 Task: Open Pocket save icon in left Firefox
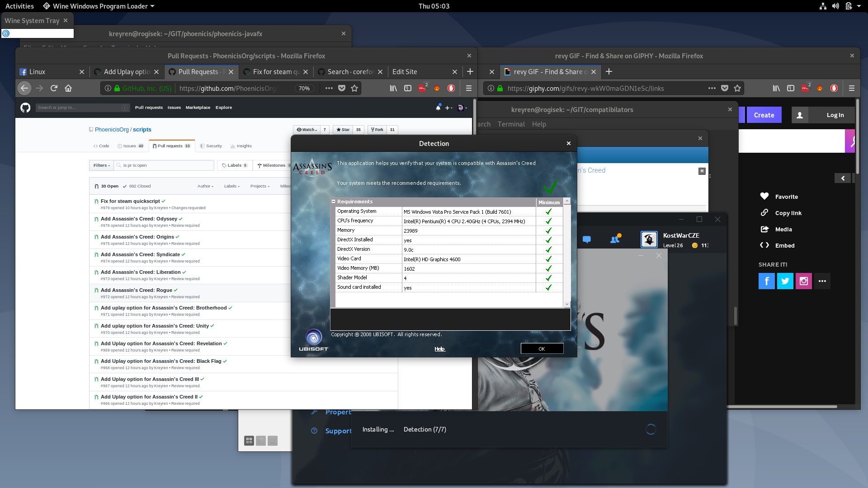click(x=342, y=88)
